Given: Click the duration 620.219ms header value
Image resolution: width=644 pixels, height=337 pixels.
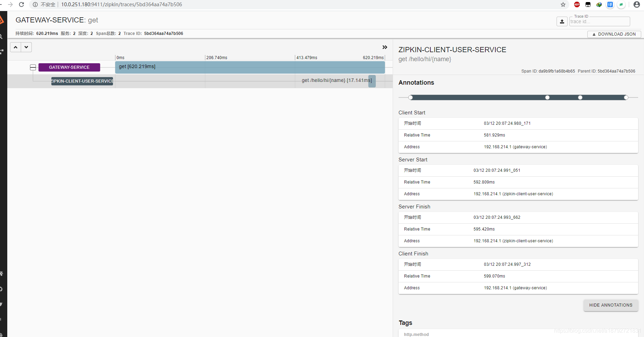Looking at the screenshot, I should pyautogui.click(x=47, y=34).
